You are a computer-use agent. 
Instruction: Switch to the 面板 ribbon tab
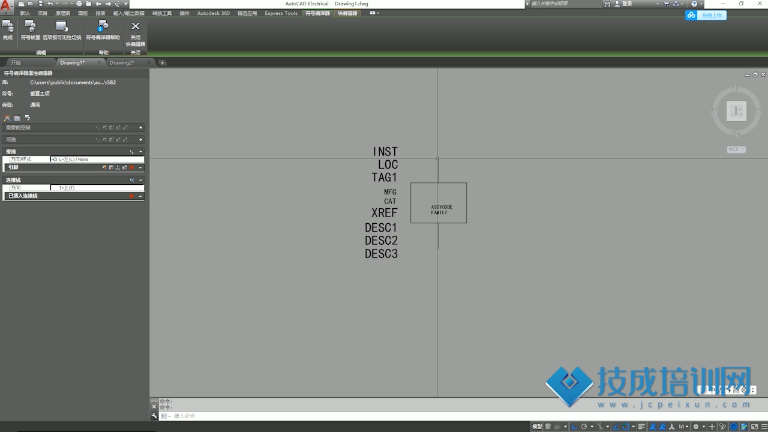click(x=83, y=13)
